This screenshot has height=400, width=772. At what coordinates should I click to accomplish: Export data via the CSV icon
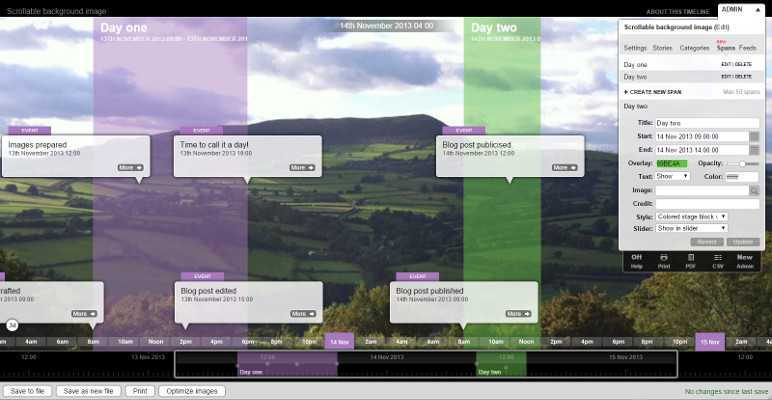[x=718, y=261]
